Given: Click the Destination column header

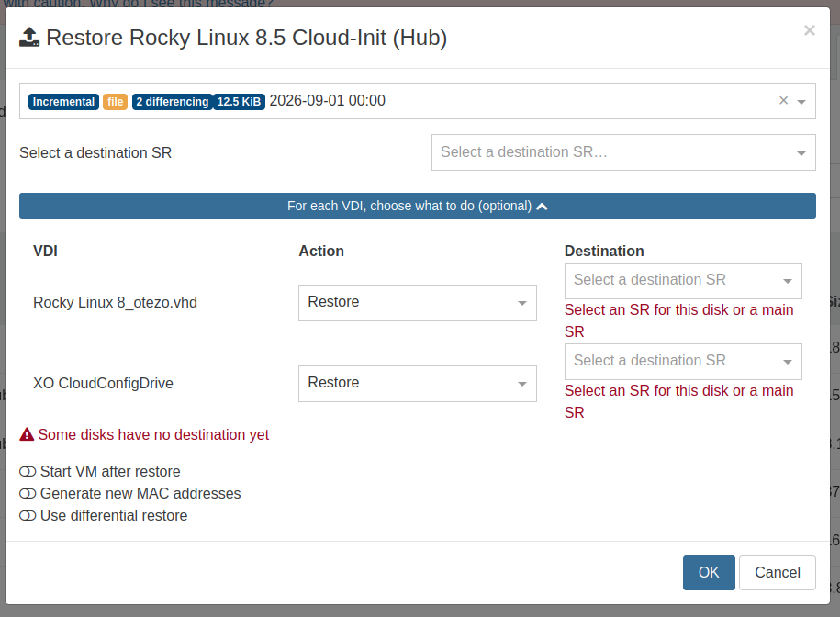Looking at the screenshot, I should pos(604,251).
